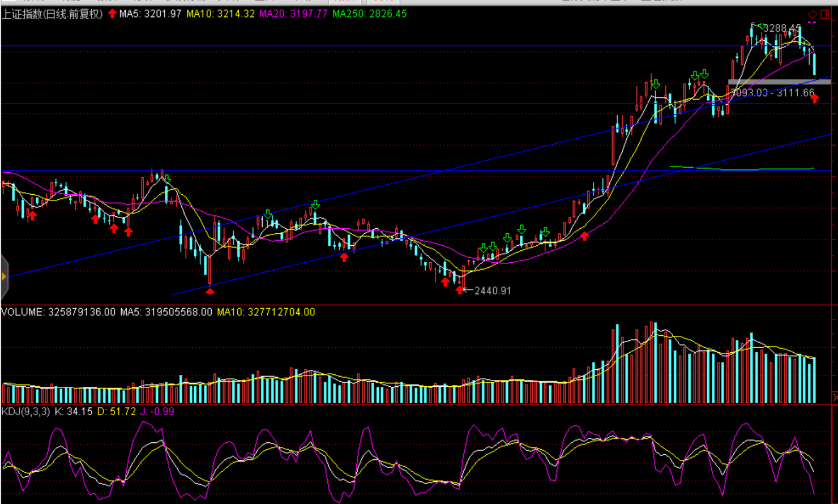The height and width of the screenshot is (504, 838).
Task: Select the MA5: 3201.97 indicator label
Action: 150,14
